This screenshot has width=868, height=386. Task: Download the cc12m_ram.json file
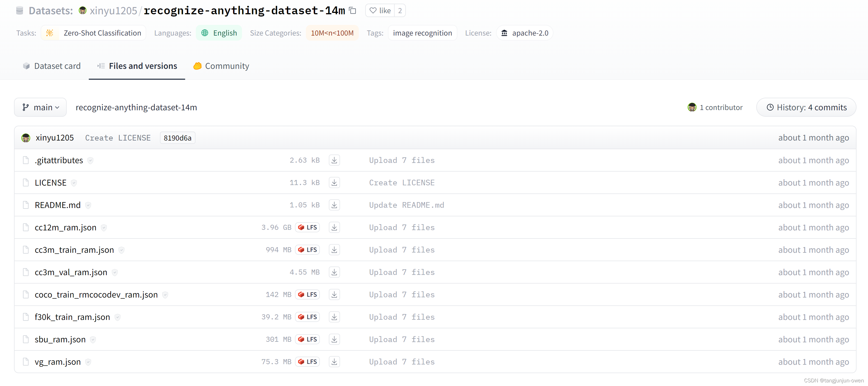click(334, 227)
